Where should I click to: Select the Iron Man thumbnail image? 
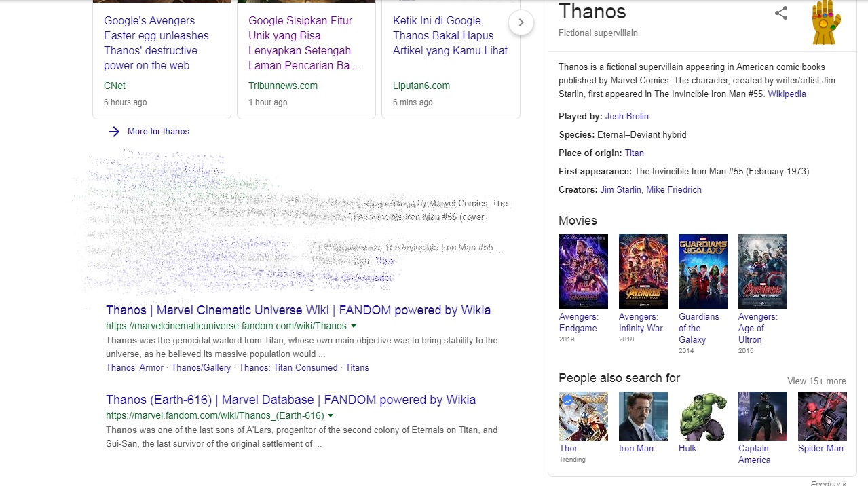click(x=643, y=416)
